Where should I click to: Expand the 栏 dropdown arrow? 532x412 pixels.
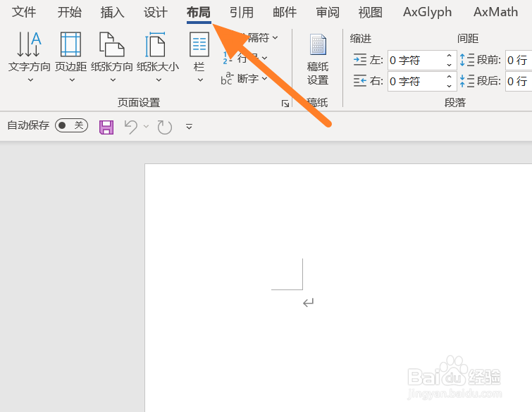[x=200, y=80]
